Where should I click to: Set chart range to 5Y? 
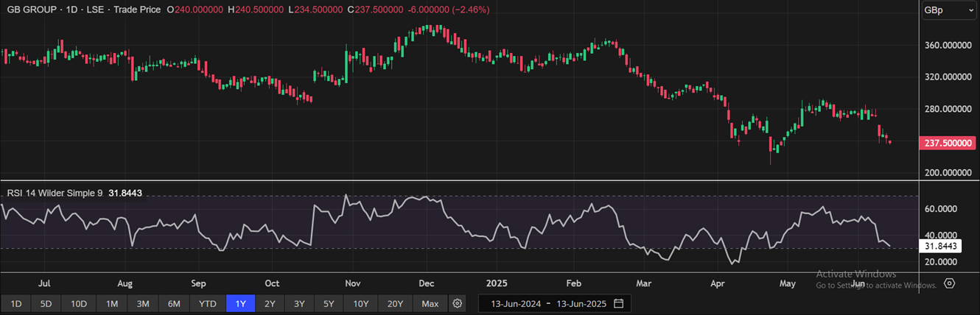click(x=329, y=303)
